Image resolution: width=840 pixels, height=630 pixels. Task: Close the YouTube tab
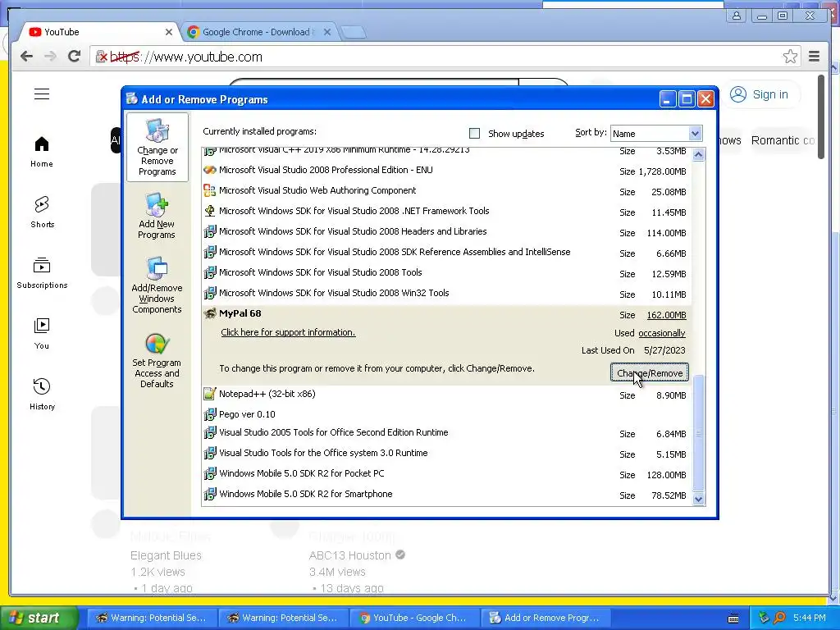click(x=169, y=32)
